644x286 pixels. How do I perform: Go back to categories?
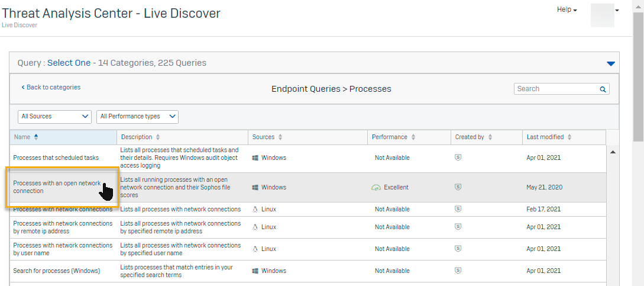51,88
